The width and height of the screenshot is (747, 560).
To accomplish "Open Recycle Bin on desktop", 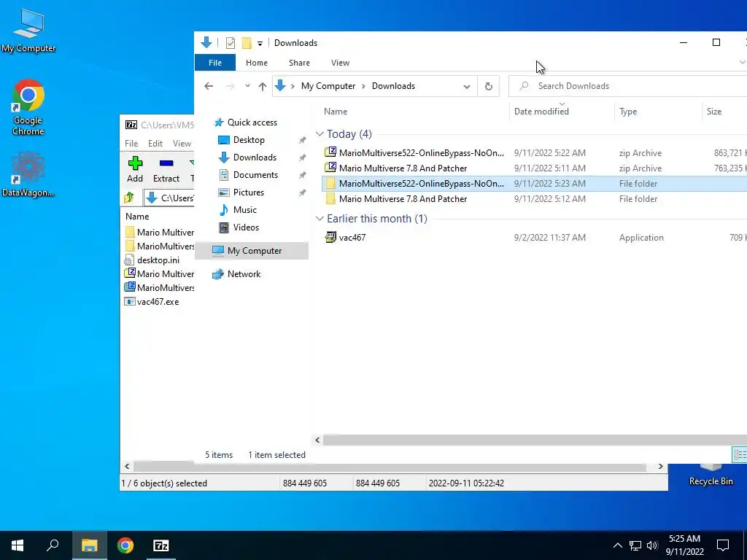I will click(x=711, y=475).
